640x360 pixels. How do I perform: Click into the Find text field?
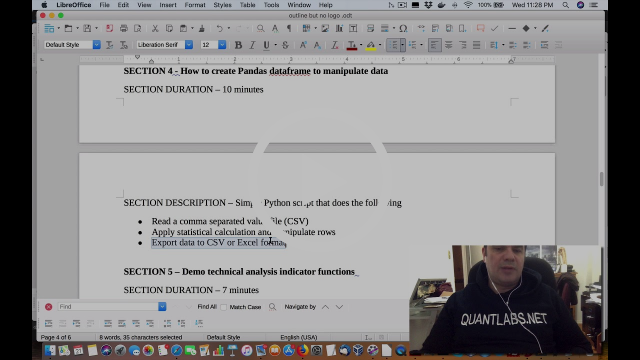click(108, 307)
